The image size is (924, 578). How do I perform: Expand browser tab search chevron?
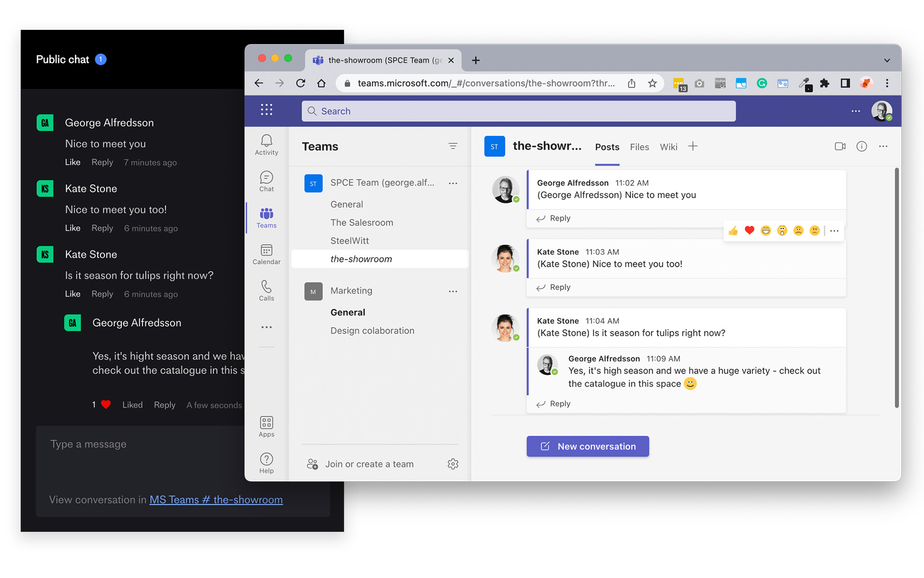point(886,61)
